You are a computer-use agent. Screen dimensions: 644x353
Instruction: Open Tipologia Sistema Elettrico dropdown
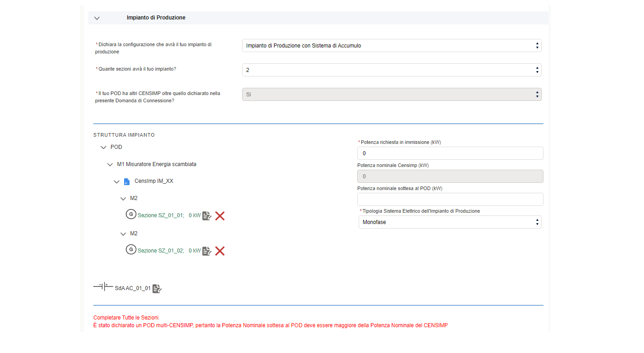tap(450, 222)
